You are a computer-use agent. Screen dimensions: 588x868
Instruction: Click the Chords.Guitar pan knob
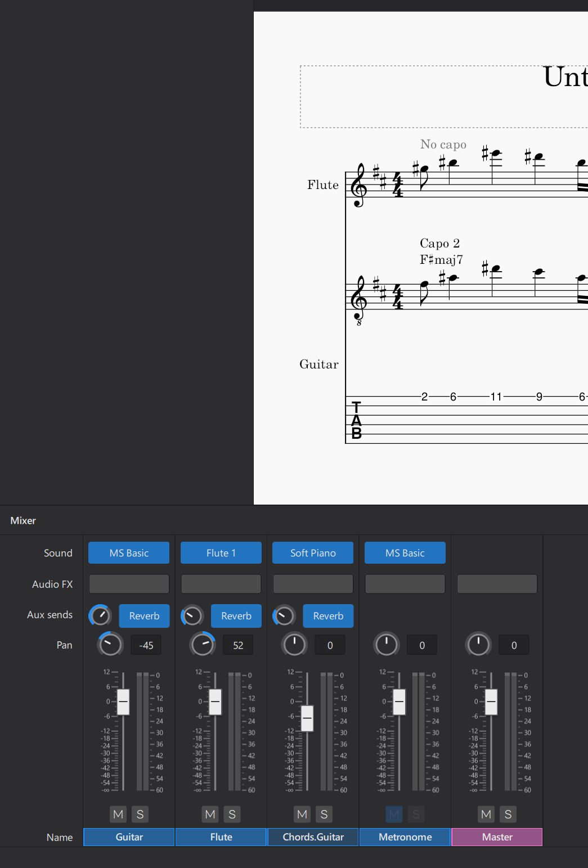point(294,645)
